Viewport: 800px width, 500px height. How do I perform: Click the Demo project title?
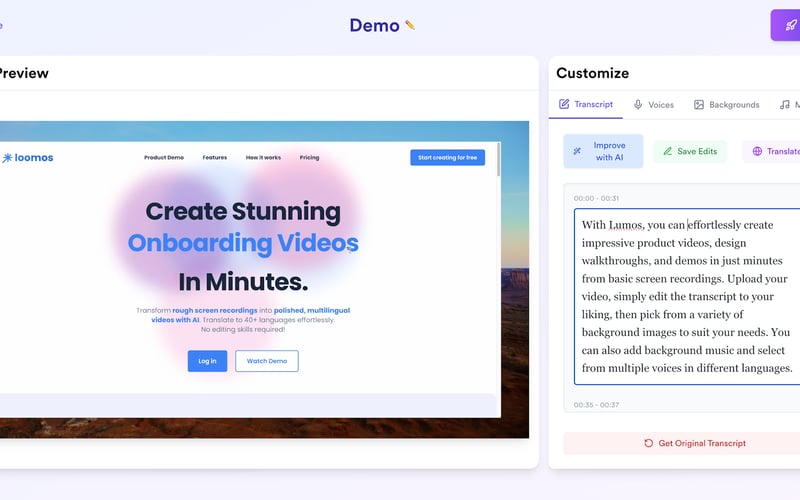coord(374,25)
